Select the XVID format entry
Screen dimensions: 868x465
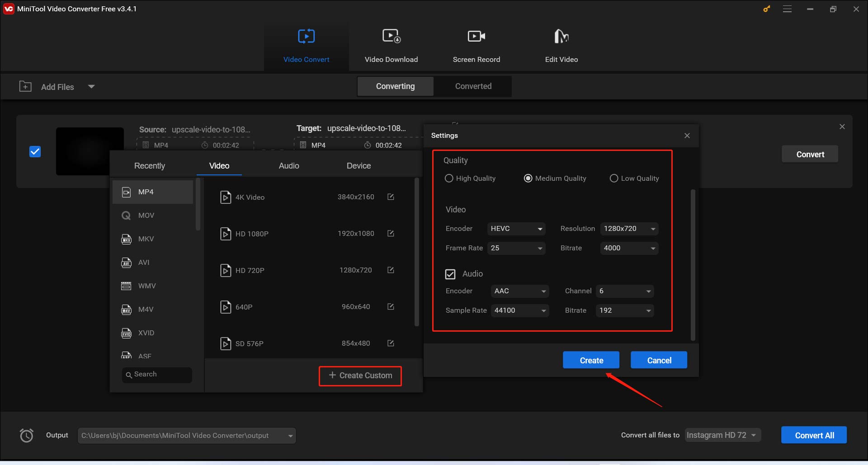pyautogui.click(x=153, y=333)
